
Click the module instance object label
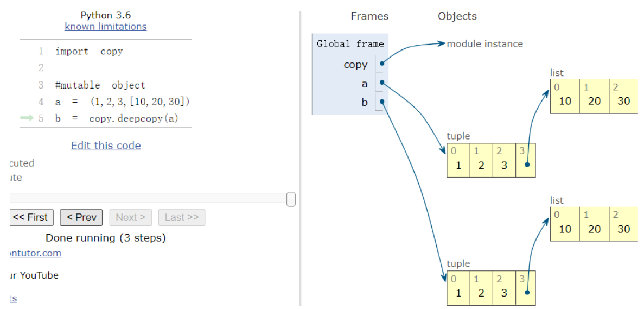pyautogui.click(x=484, y=44)
